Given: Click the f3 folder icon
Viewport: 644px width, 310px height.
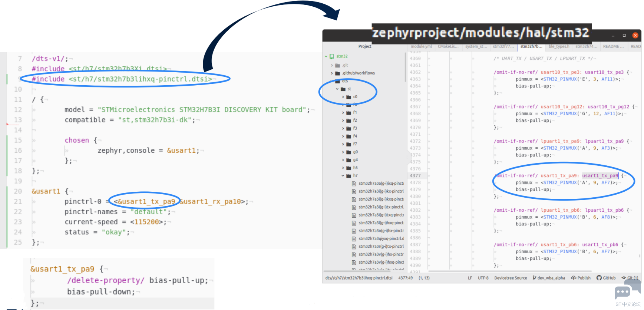Looking at the screenshot, I should [x=349, y=128].
